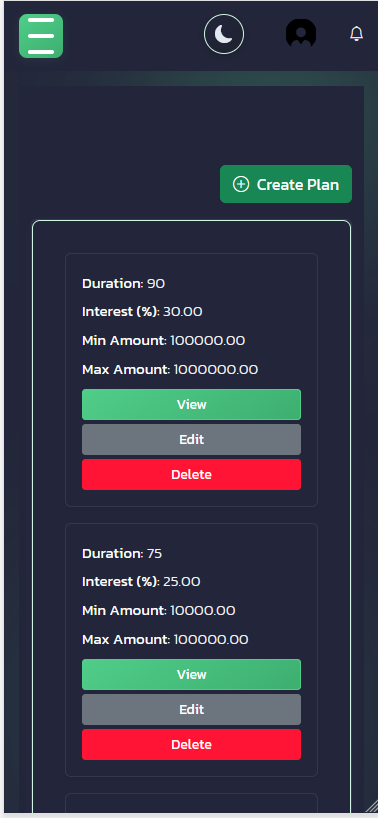
Task: Delete the plan with 30.00 interest
Action: coord(191,474)
